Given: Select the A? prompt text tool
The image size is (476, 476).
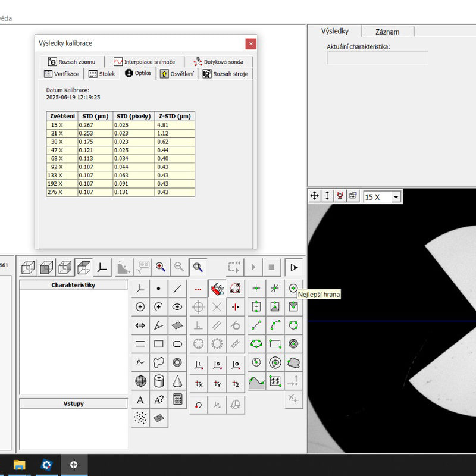Looking at the screenshot, I should 158,399.
